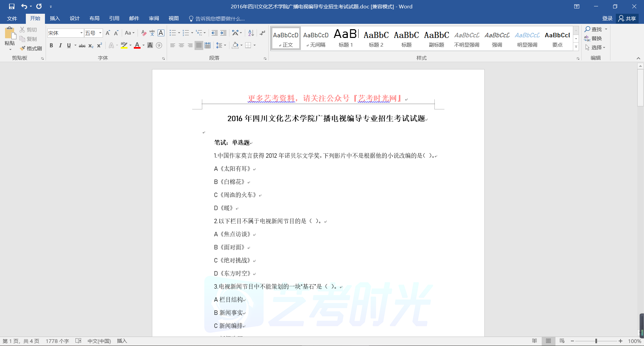Click the 告诉我您想要做什么 search box
This screenshot has width=644, height=346.
(x=220, y=18)
